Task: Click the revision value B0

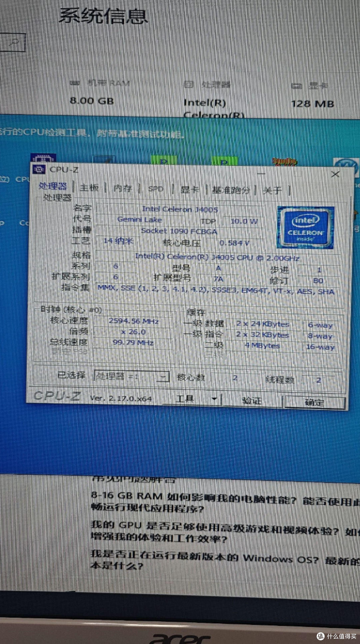Action: 318,281
